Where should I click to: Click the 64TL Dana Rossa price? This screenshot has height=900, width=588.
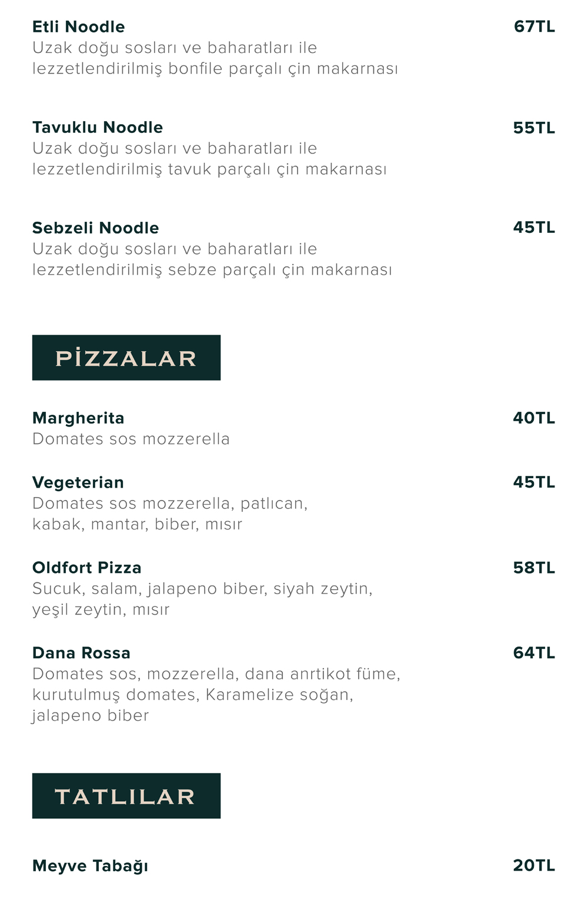point(534,654)
